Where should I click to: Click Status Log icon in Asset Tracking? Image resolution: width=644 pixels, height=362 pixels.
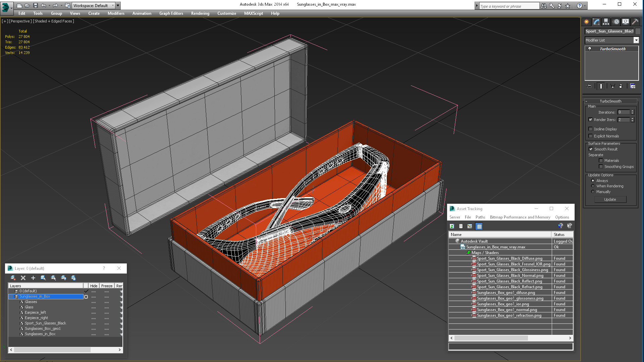click(461, 226)
